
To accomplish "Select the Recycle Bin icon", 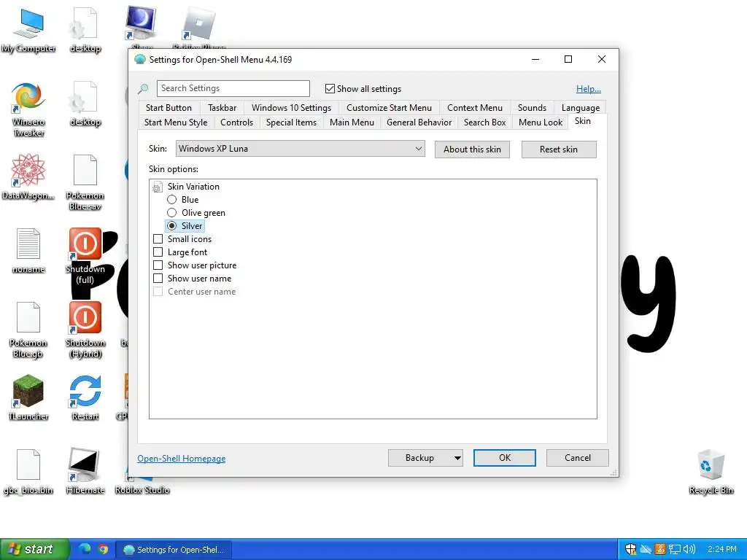I will click(x=711, y=472).
